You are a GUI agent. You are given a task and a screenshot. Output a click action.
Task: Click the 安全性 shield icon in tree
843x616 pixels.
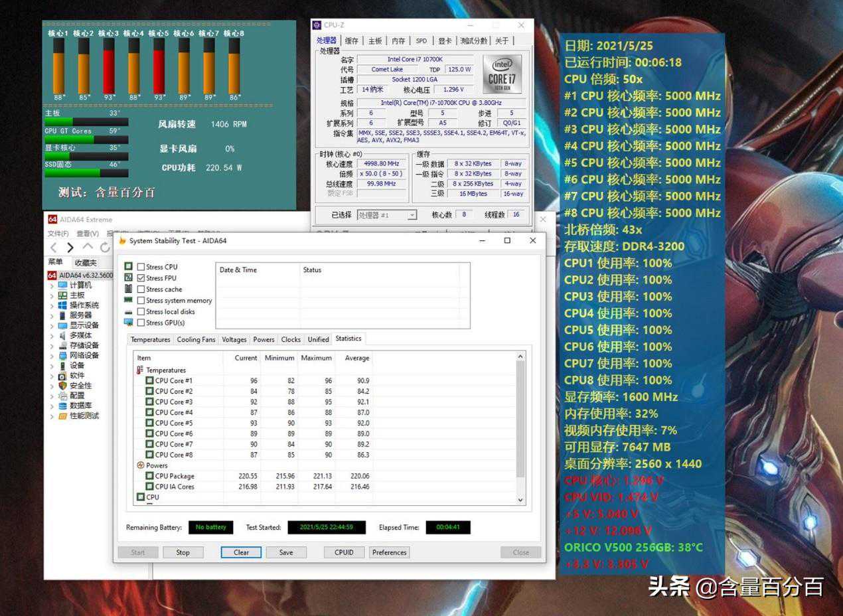(x=63, y=386)
